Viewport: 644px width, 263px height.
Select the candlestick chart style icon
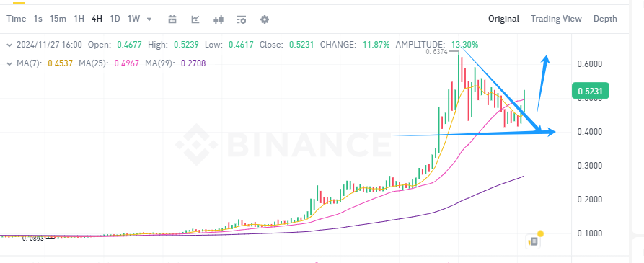(x=219, y=19)
